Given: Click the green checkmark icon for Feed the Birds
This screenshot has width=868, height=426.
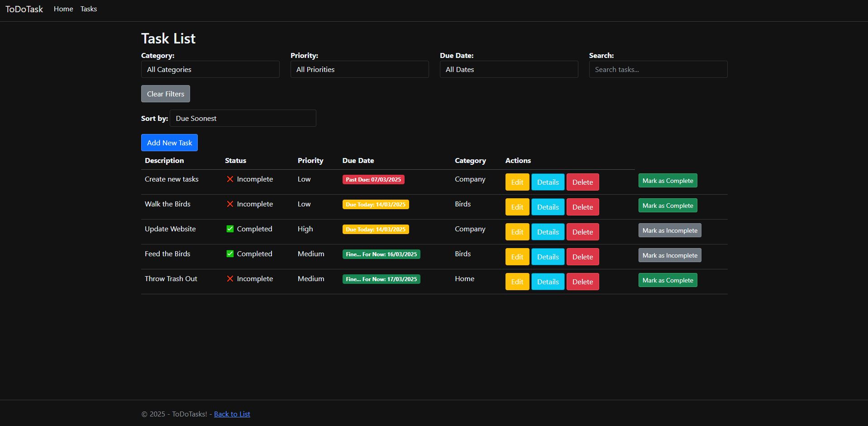Looking at the screenshot, I should point(230,254).
